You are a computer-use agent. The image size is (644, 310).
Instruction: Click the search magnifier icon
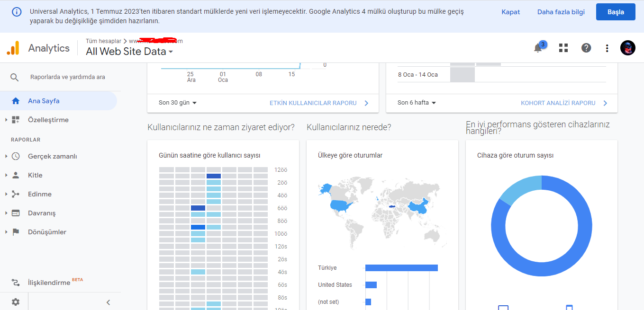coord(15,77)
